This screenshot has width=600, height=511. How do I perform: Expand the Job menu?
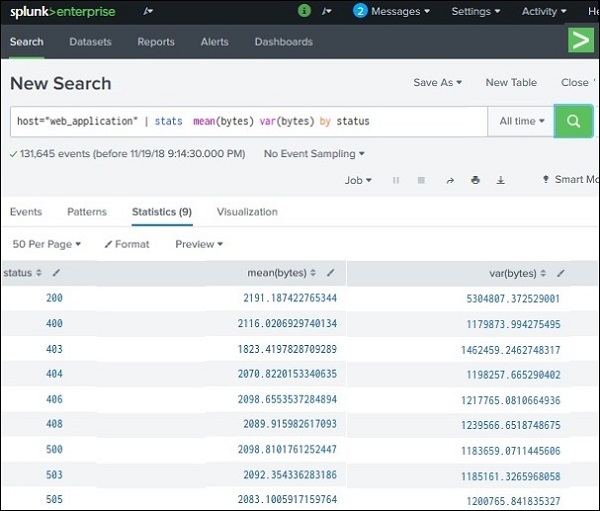(x=358, y=181)
